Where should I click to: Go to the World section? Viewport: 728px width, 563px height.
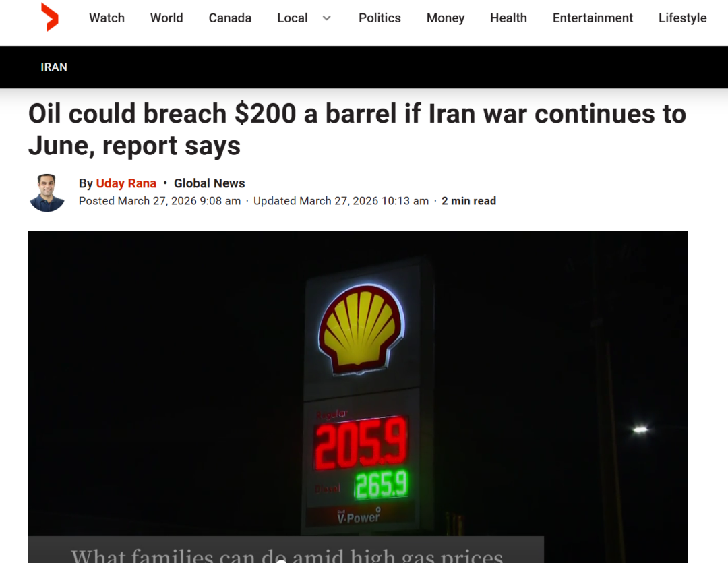[166, 18]
